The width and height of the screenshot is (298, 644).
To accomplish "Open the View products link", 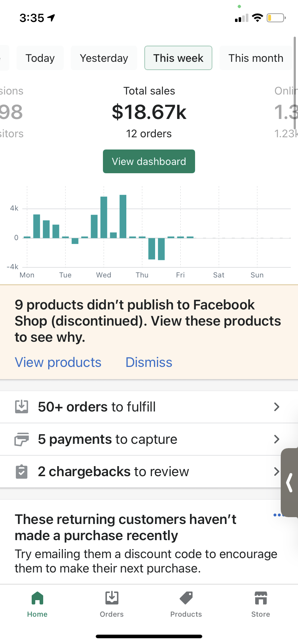I will (x=58, y=362).
